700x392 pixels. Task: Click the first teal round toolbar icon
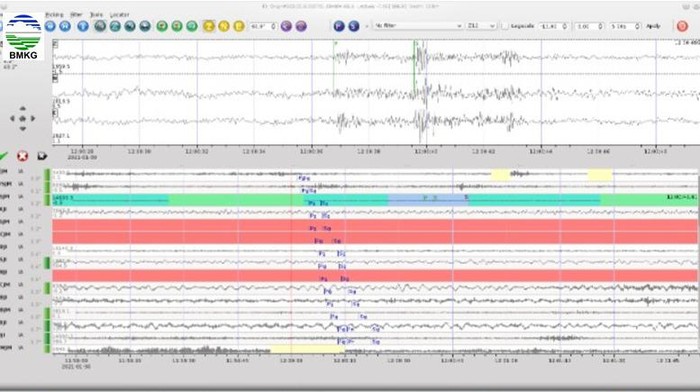100,26
